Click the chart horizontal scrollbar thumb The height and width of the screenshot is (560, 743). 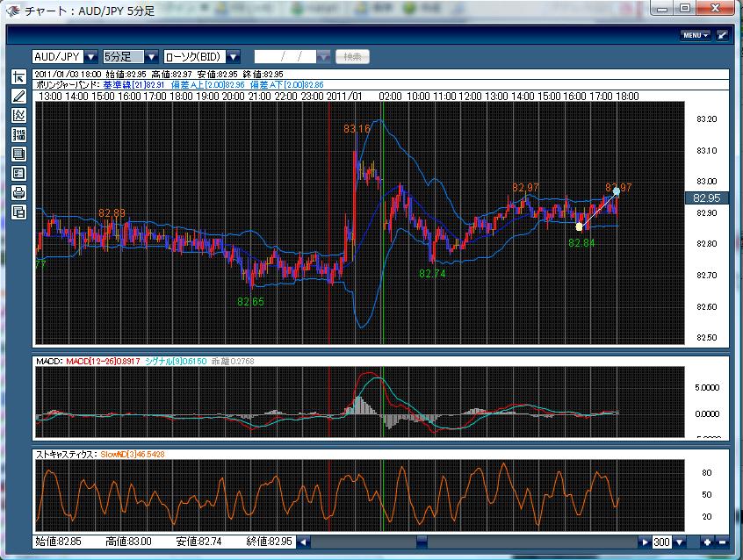tap(422, 542)
